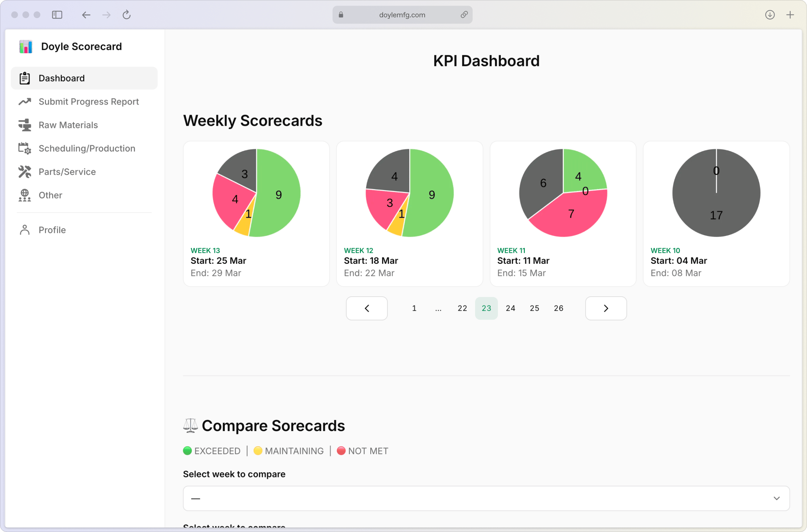The width and height of the screenshot is (807, 532).
Task: Reload the page with refresh icon
Action: 126,15
